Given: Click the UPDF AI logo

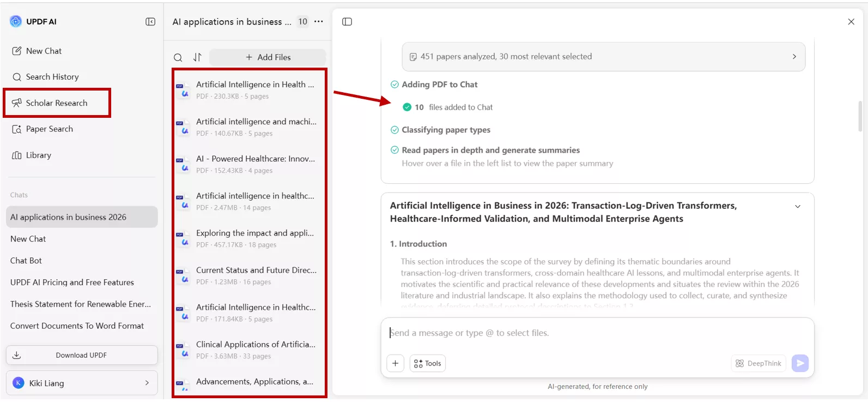Looking at the screenshot, I should click(x=16, y=22).
